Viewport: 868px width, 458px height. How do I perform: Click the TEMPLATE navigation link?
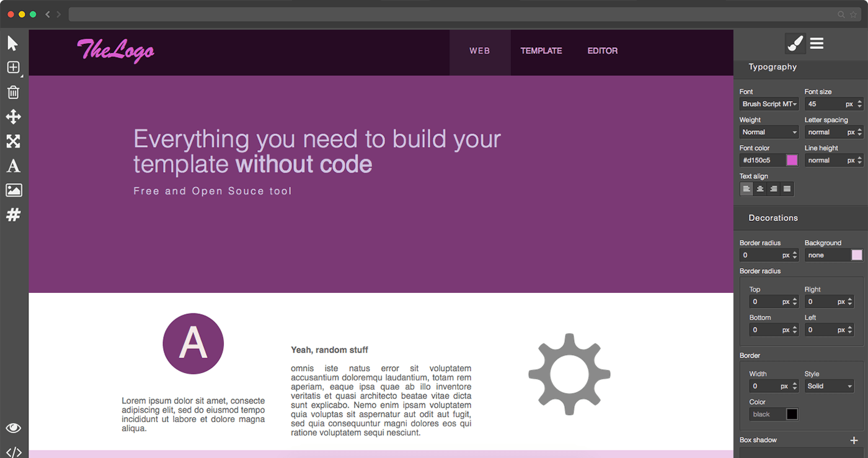click(541, 51)
